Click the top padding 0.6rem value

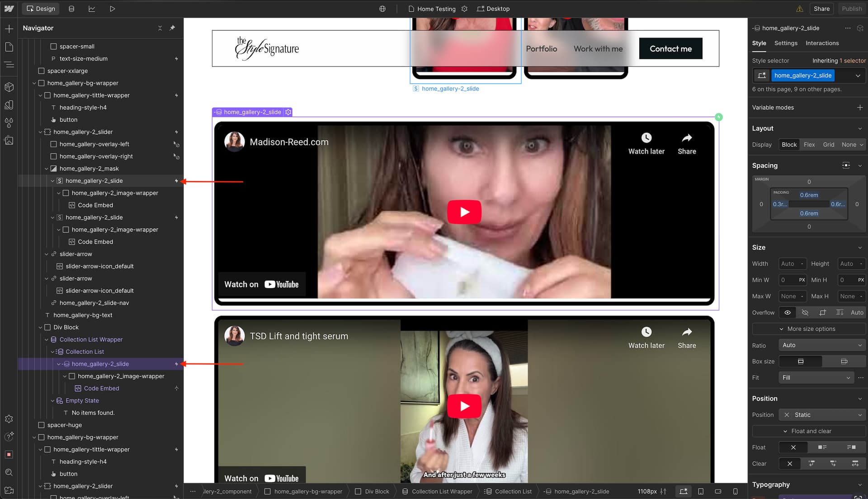tap(809, 195)
